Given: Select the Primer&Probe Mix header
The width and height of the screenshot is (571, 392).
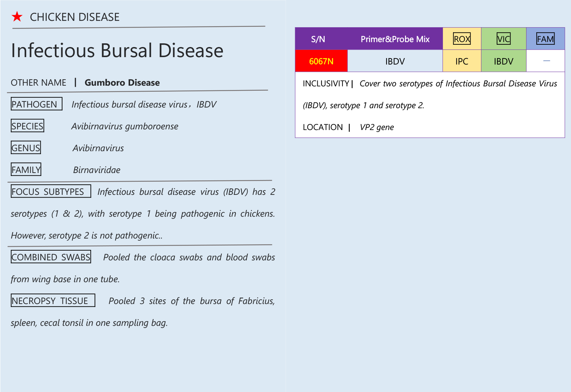Looking at the screenshot, I should [x=395, y=39].
